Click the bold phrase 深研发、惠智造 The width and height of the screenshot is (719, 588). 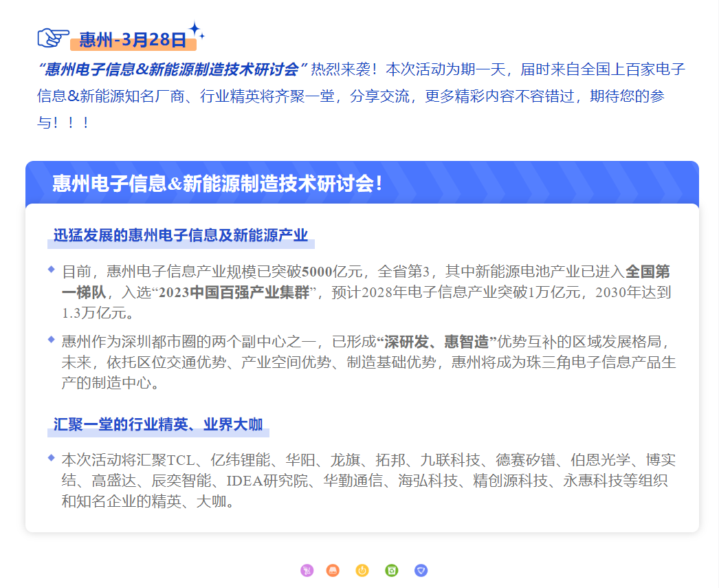(x=436, y=342)
